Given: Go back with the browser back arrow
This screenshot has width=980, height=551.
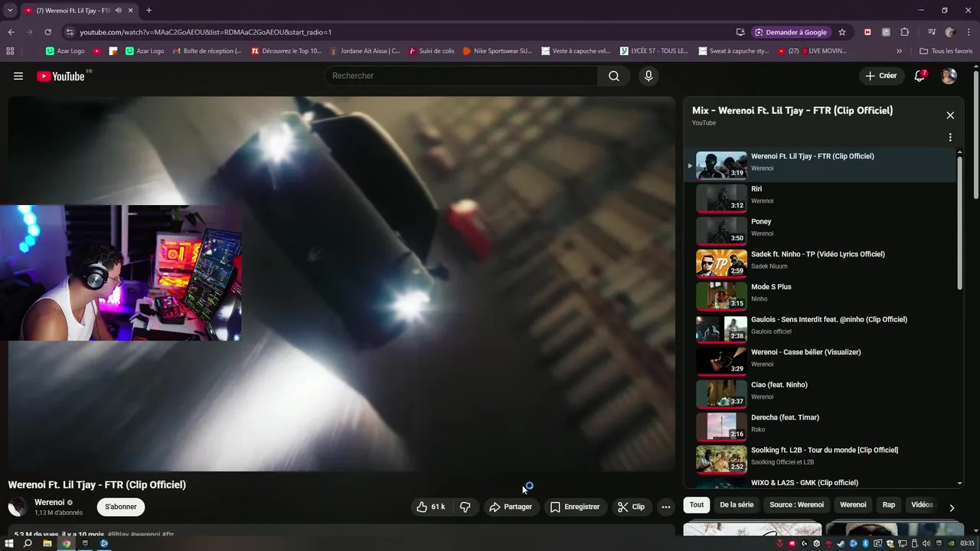Looking at the screenshot, I should (11, 32).
